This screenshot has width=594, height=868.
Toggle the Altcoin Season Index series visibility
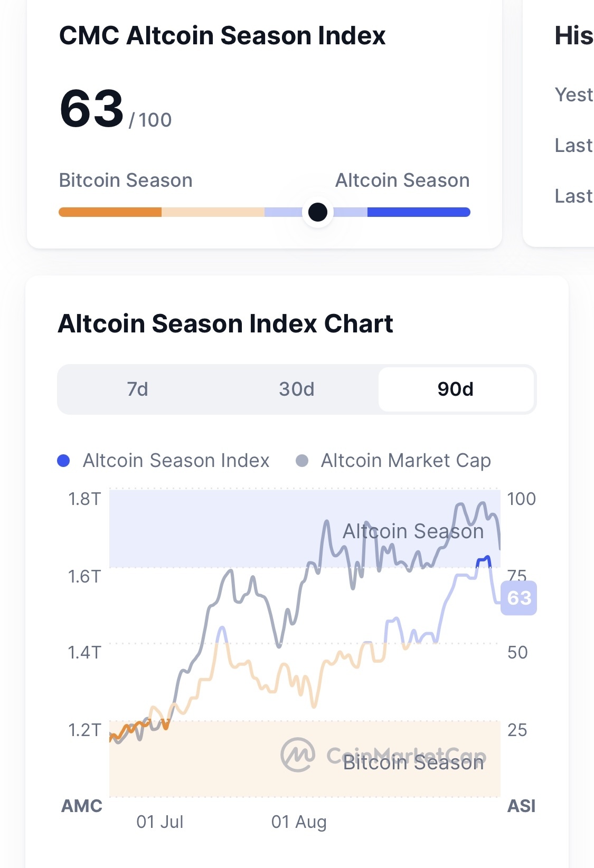(x=175, y=460)
